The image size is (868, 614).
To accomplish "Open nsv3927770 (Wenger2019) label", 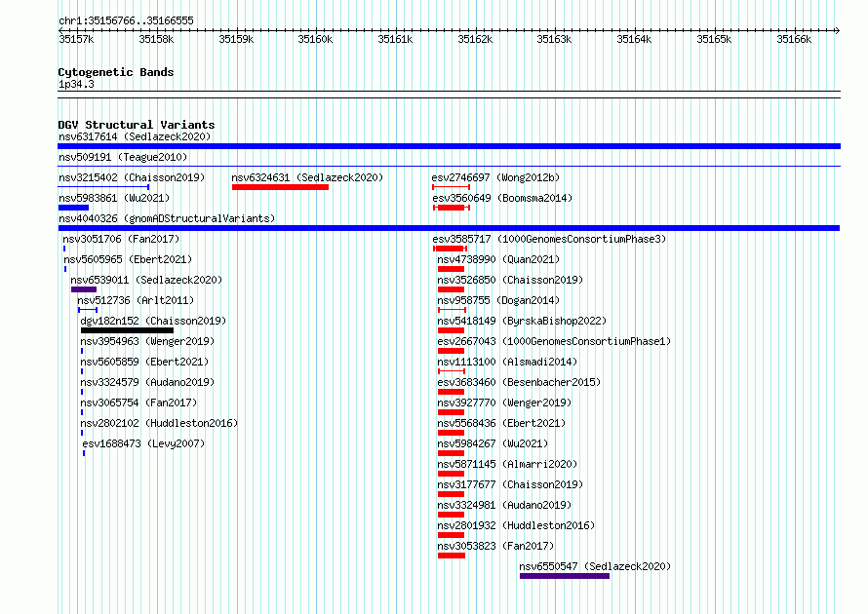I will (x=504, y=403).
